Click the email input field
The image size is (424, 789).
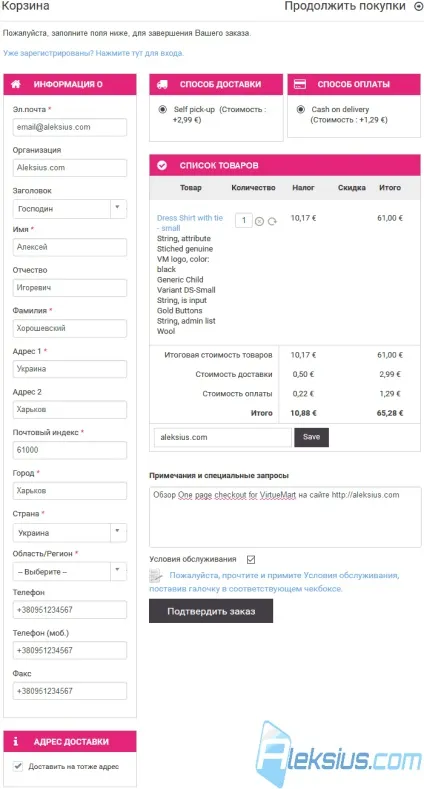click(69, 127)
